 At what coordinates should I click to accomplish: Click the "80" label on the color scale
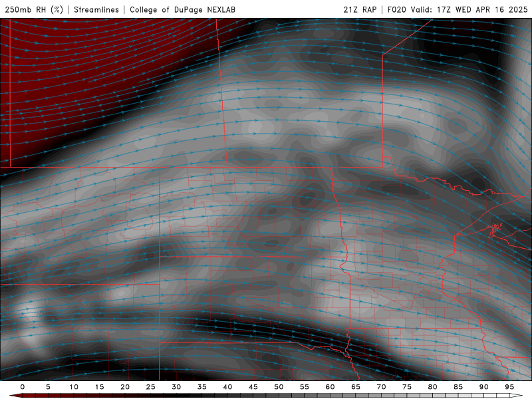click(x=432, y=387)
